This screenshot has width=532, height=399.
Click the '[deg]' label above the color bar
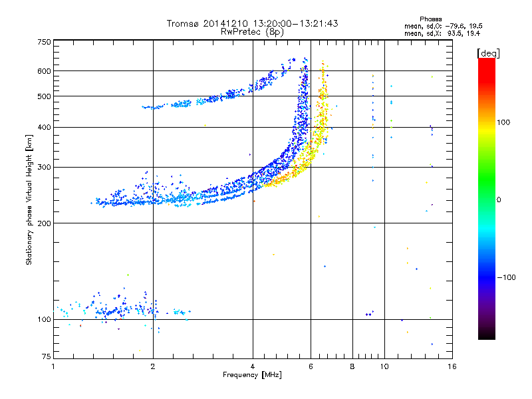click(x=488, y=53)
